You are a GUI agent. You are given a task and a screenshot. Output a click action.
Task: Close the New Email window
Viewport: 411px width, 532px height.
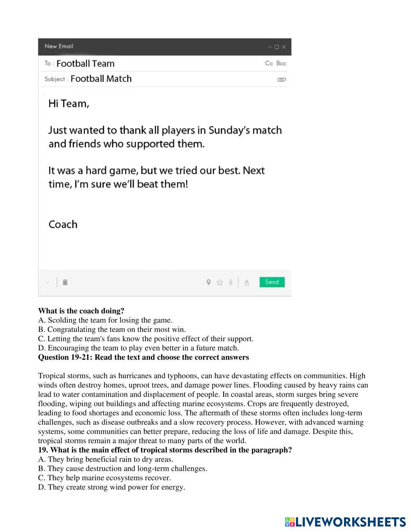[x=284, y=47]
